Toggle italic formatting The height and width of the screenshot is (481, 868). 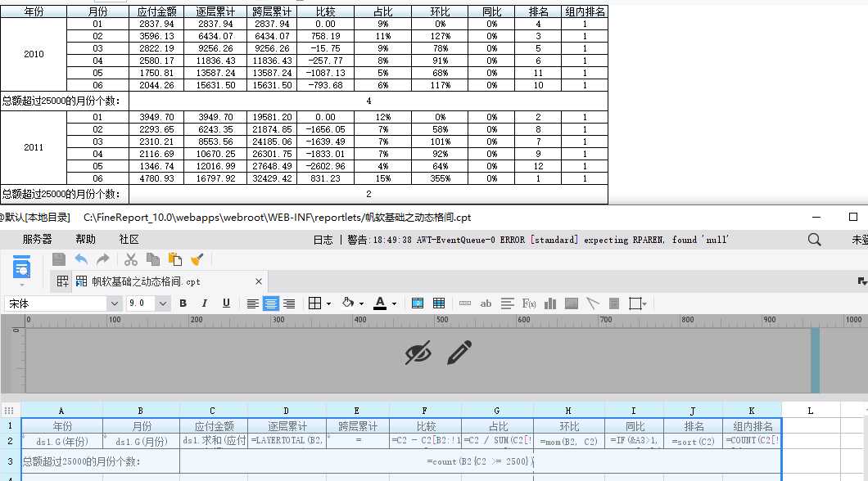[x=204, y=303]
